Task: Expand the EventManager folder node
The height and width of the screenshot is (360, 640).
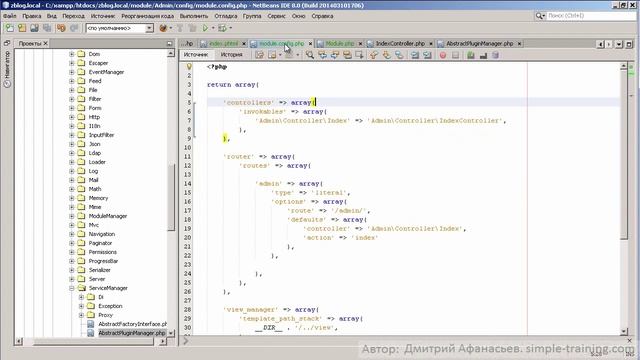Action: click(71, 72)
